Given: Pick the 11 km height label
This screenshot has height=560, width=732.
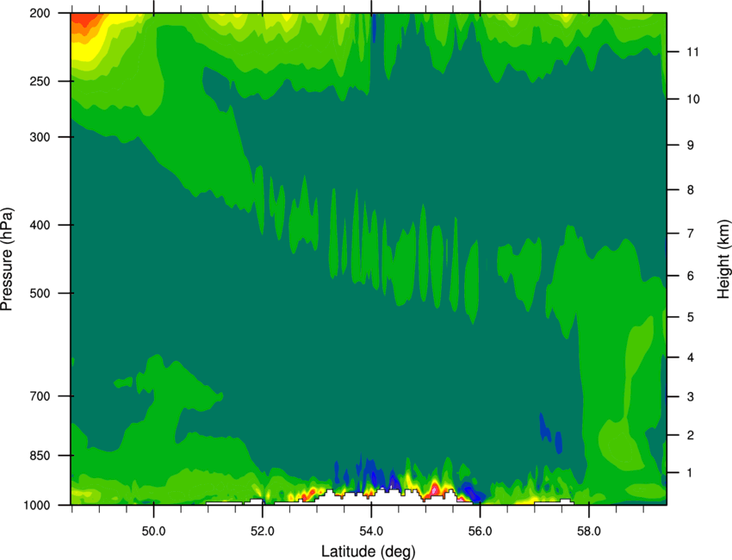Looking at the screenshot, I should point(693,52).
